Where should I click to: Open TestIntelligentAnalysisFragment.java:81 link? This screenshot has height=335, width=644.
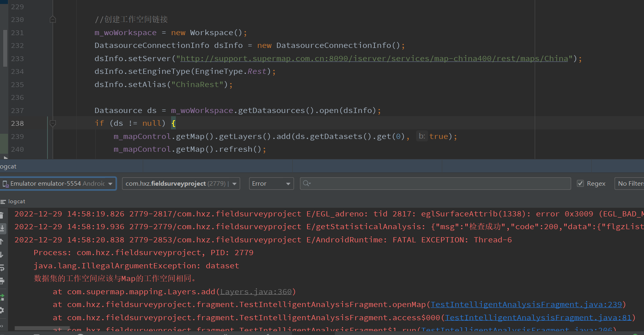pyautogui.click(x=538, y=317)
